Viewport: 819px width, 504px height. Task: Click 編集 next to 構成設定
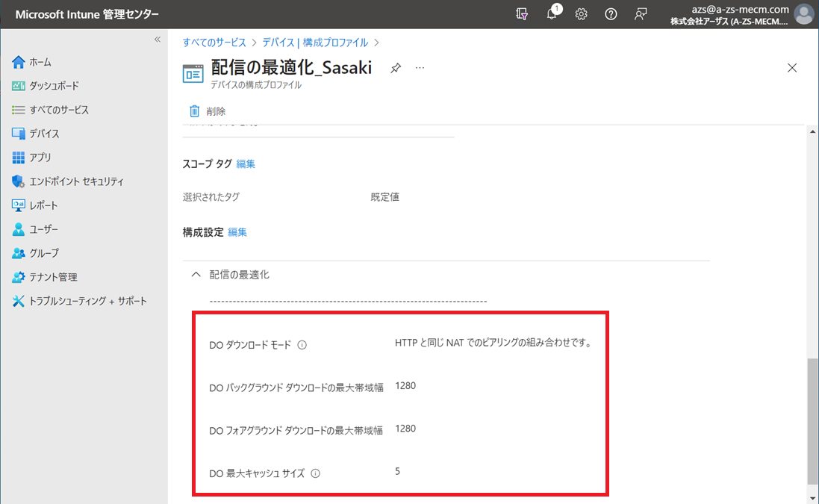pos(237,232)
